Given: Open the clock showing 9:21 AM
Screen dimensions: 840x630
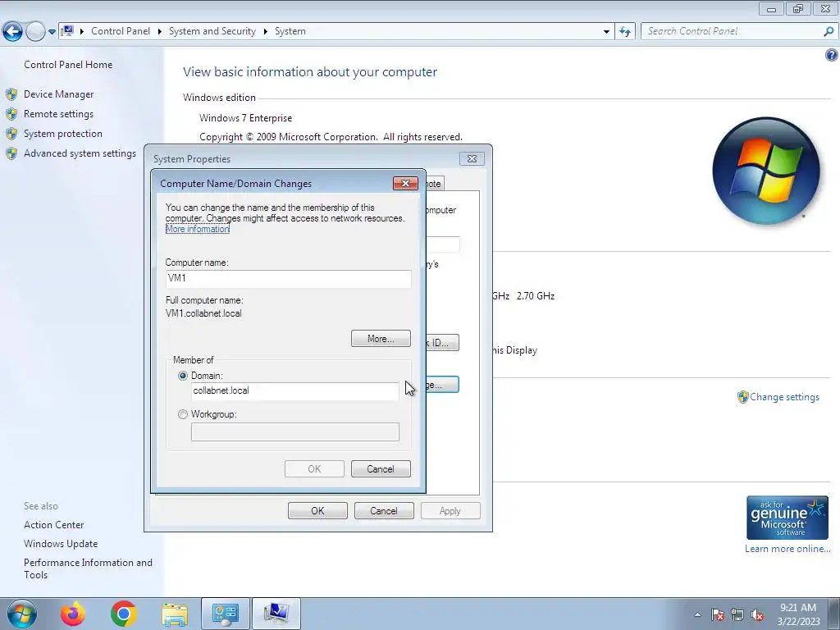Looking at the screenshot, I should [798, 614].
